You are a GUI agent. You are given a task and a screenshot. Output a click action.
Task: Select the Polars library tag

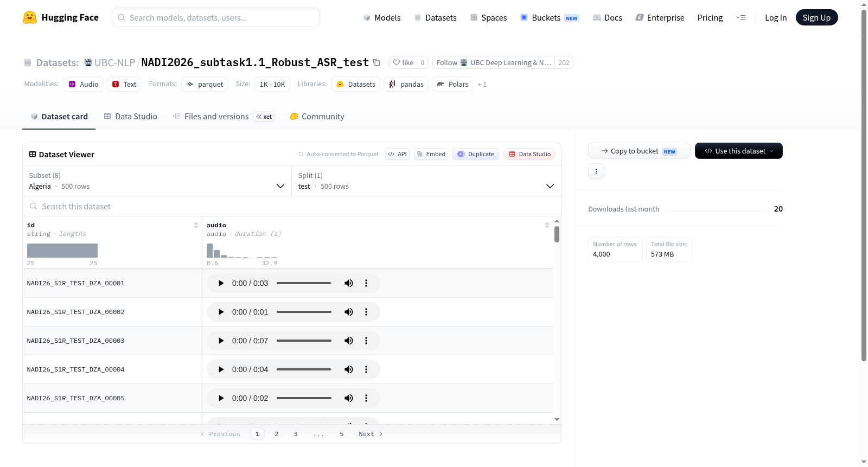[452, 84]
